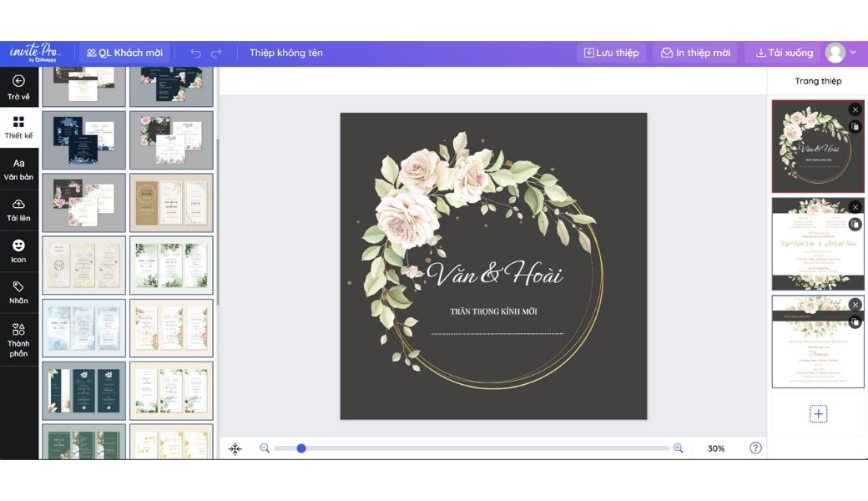Viewport: 868px width, 501px height.
Task: Click the undo arrow icon
Action: click(195, 53)
